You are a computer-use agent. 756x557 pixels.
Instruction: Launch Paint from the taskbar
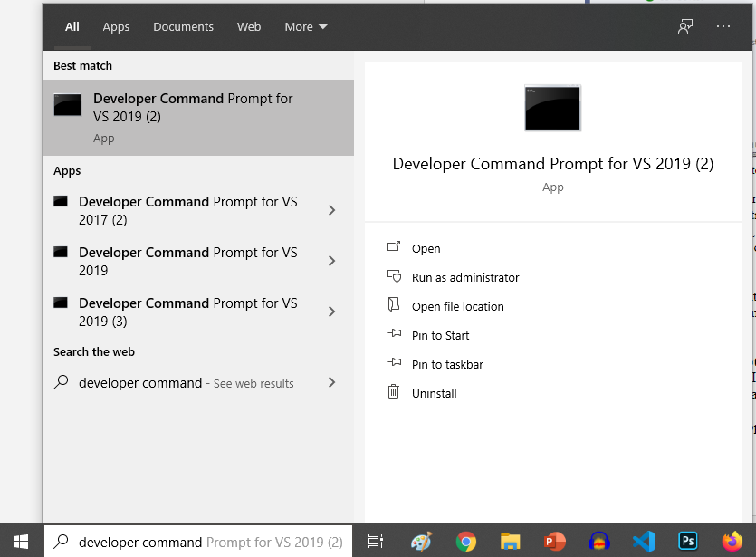coord(421,542)
